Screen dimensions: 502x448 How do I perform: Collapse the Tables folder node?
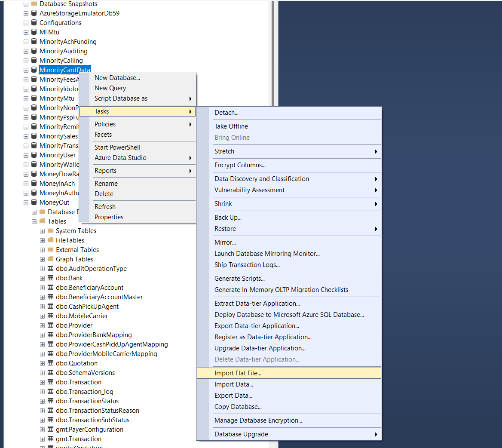34,221
